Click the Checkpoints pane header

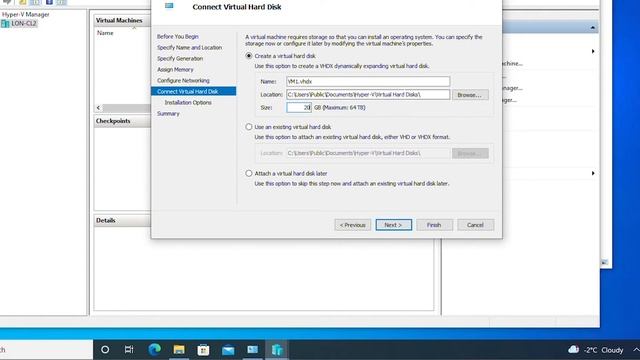coord(122,121)
